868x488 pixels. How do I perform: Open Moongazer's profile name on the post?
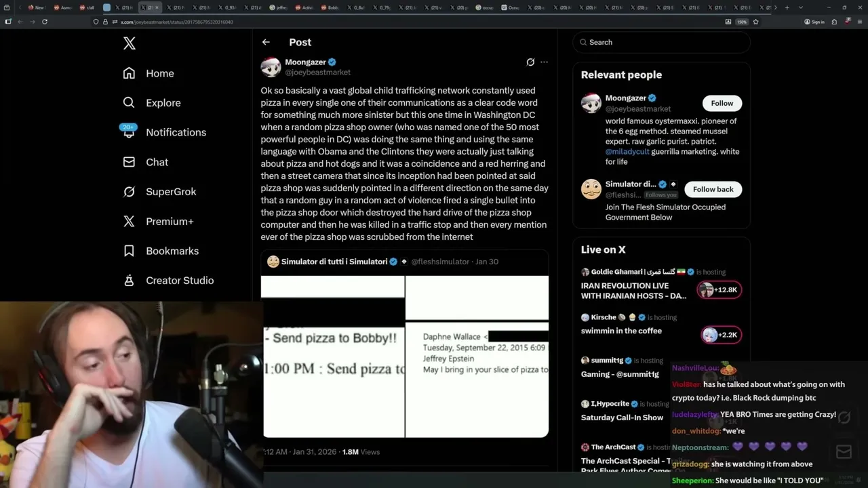[x=305, y=62]
